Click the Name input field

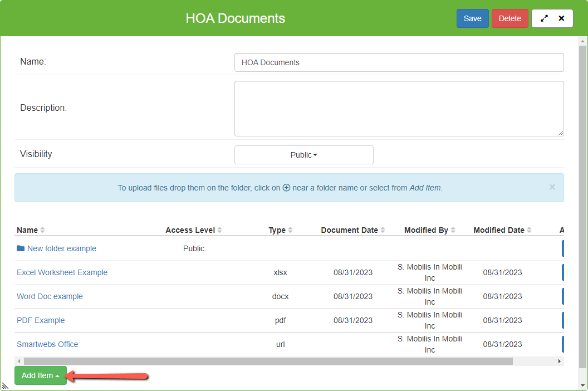[399, 62]
